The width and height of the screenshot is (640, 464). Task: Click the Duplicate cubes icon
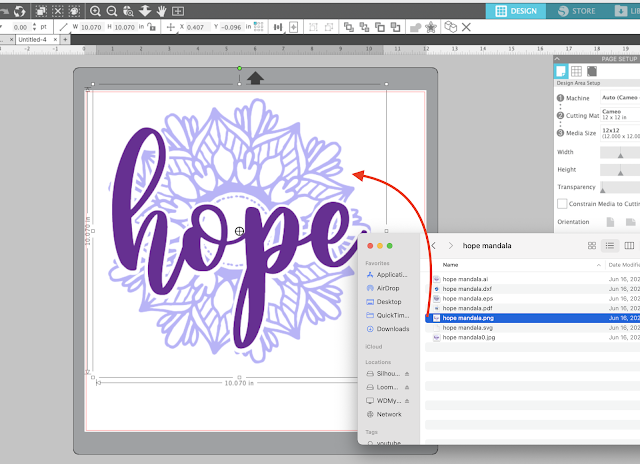coord(450,27)
